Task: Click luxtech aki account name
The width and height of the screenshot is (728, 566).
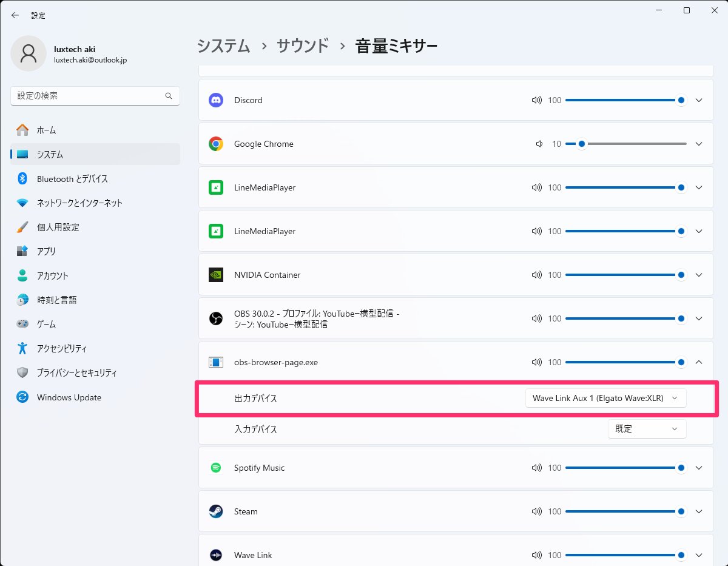Action: [75, 49]
